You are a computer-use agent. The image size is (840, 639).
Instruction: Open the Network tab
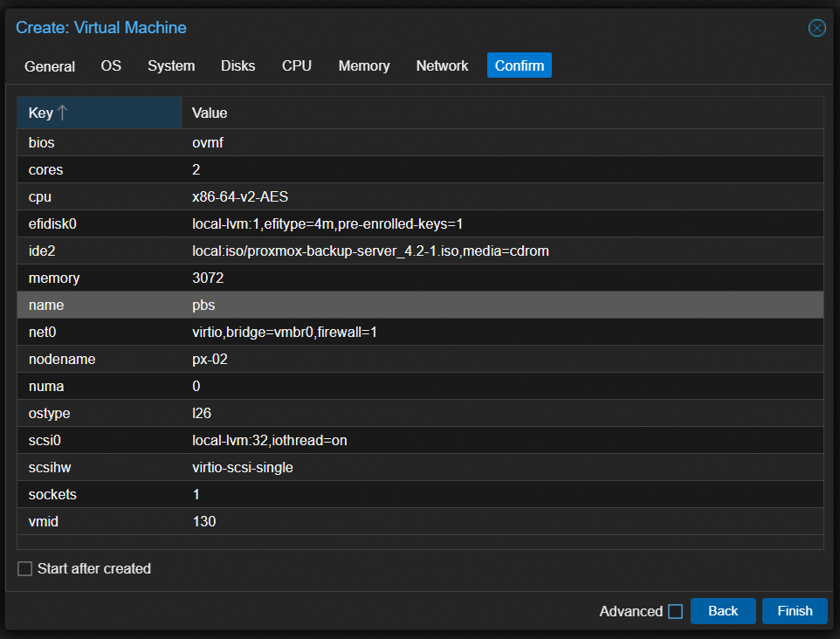coord(443,65)
